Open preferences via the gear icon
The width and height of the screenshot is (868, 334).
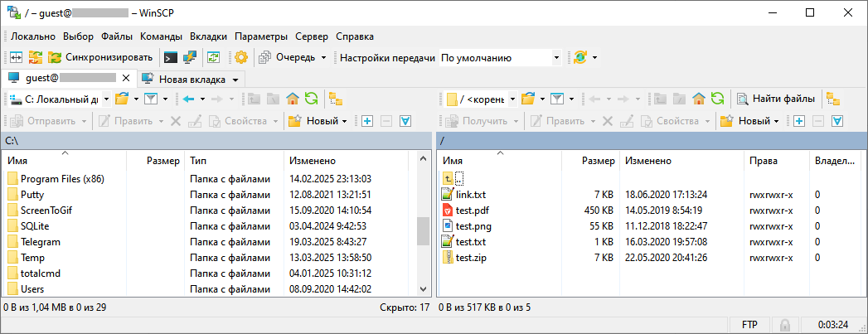tap(241, 57)
